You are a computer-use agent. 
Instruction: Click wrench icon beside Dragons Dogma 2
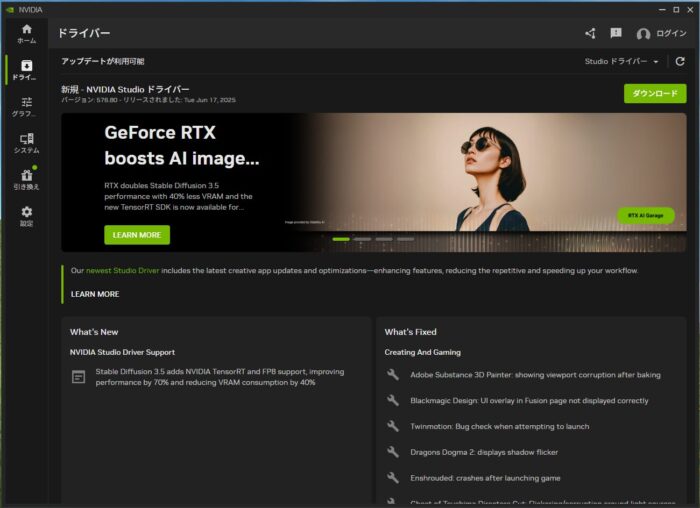393,452
